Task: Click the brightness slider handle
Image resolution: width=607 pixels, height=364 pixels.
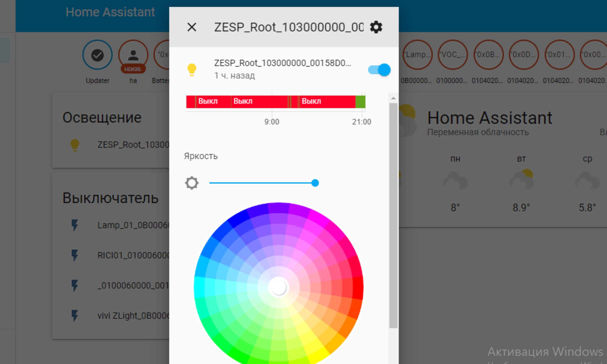Action: click(315, 183)
